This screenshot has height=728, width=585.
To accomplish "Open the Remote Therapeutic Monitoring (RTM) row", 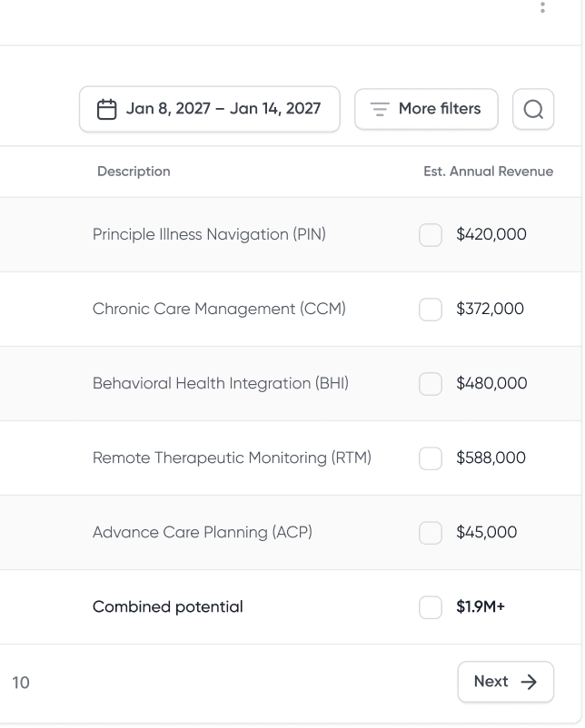I will (232, 458).
